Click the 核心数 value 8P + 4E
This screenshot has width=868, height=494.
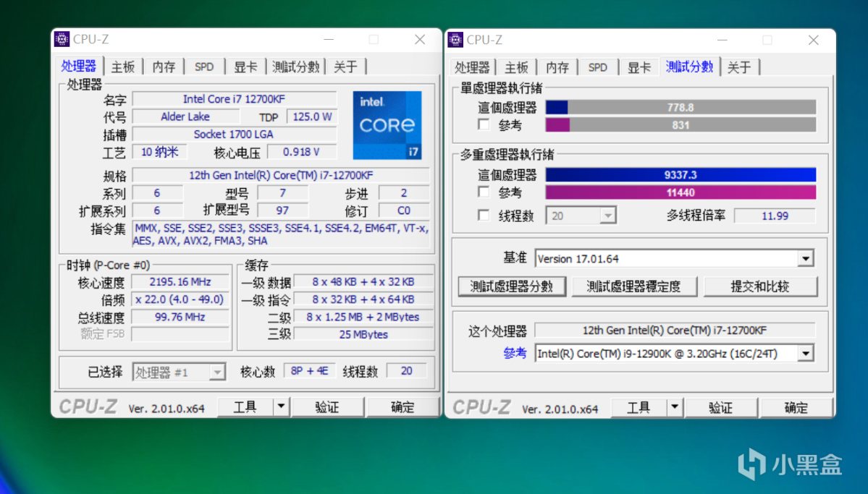pos(309,370)
